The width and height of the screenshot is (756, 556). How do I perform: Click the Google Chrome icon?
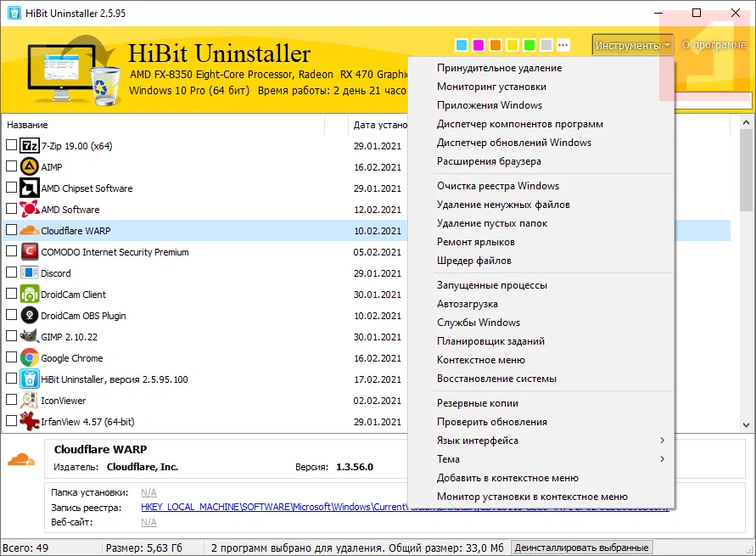(30, 358)
